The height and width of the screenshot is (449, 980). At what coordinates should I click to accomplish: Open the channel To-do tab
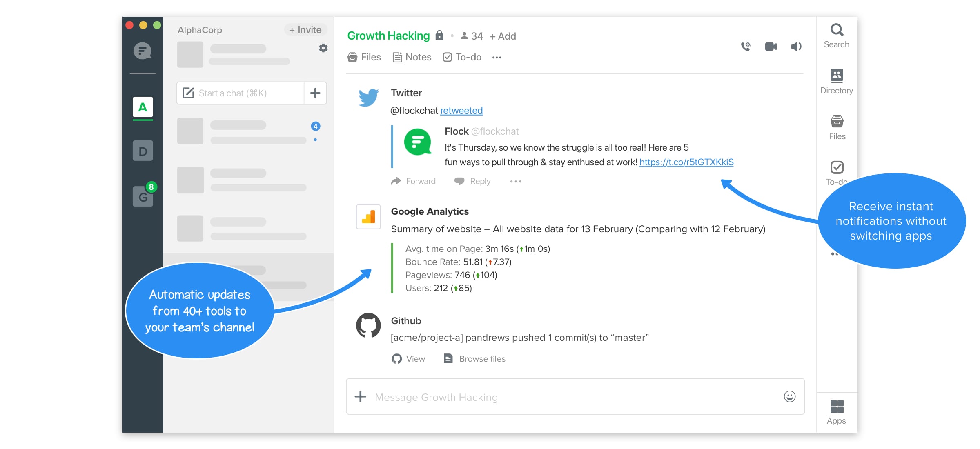click(462, 57)
